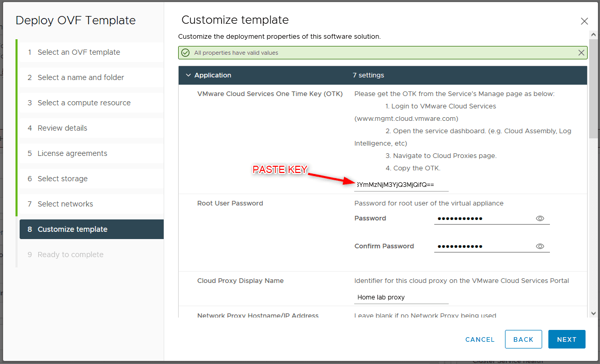Click the 'Cloud Proxy Display Name' label
The width and height of the screenshot is (600, 364).
pyautogui.click(x=240, y=281)
